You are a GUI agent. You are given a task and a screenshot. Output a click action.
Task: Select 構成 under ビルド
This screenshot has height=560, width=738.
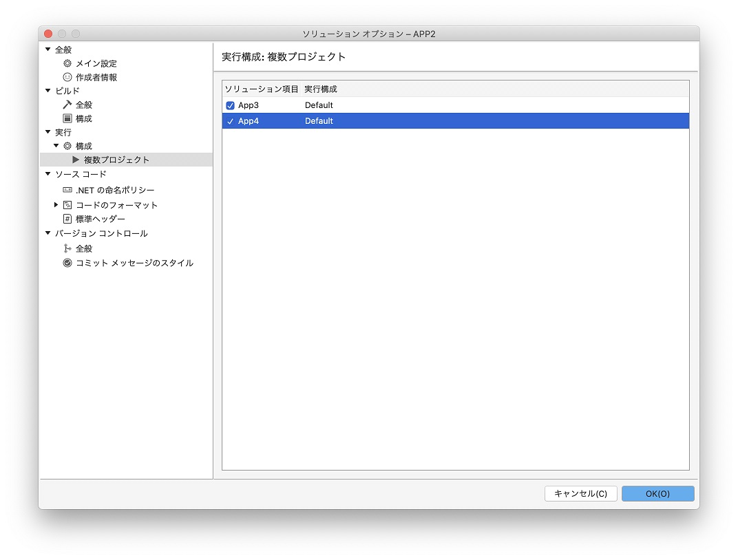[84, 118]
